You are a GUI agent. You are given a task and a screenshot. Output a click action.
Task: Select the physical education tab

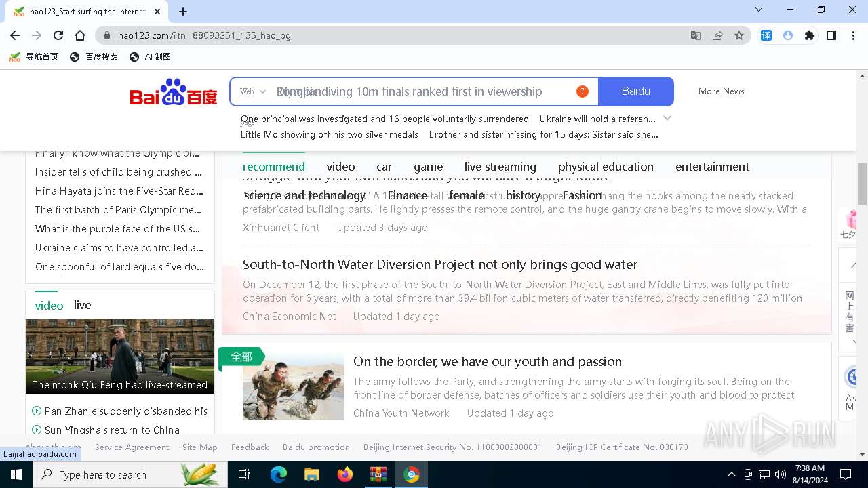click(606, 167)
